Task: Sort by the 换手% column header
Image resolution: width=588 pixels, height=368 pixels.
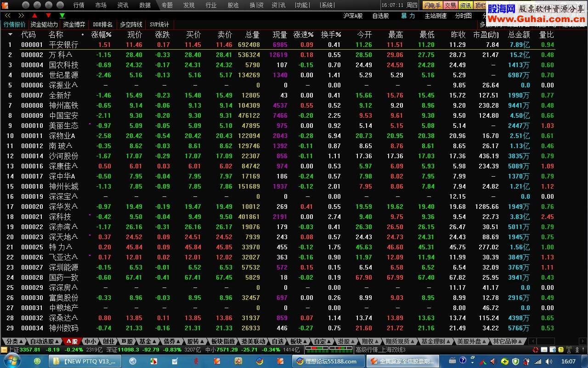Action: pos(331,34)
